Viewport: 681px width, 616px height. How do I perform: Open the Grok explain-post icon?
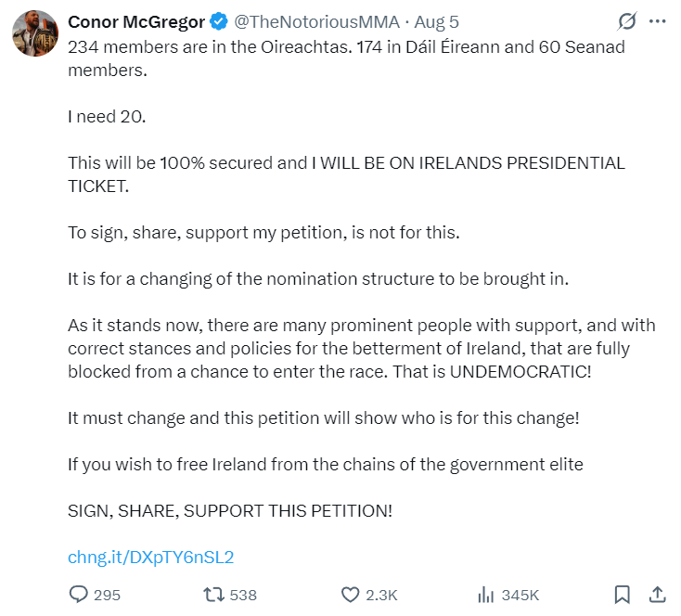point(627,21)
